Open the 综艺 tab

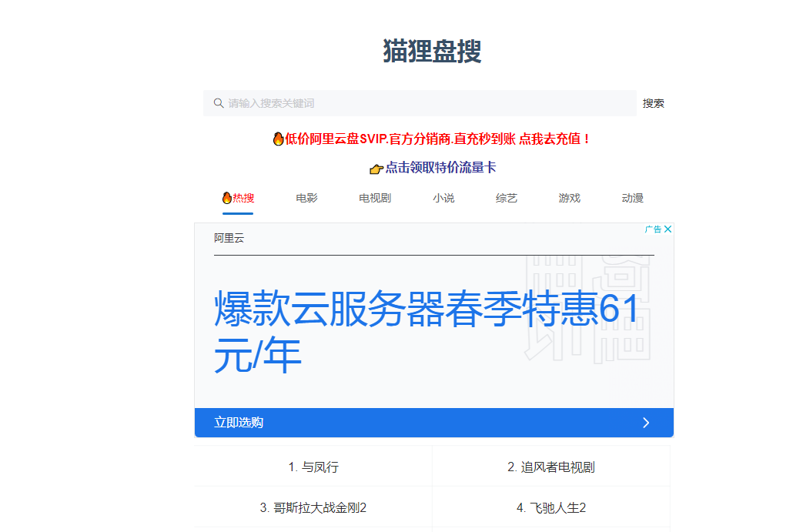point(507,198)
